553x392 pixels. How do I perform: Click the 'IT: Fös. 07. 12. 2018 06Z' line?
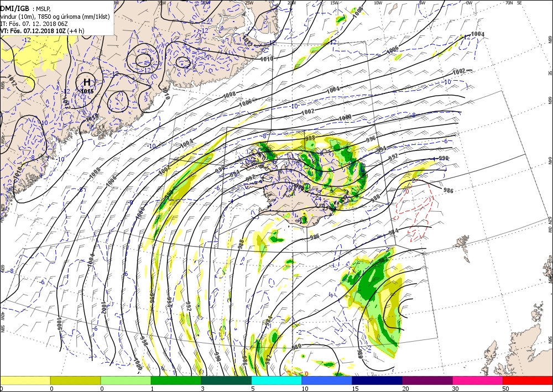click(34, 24)
